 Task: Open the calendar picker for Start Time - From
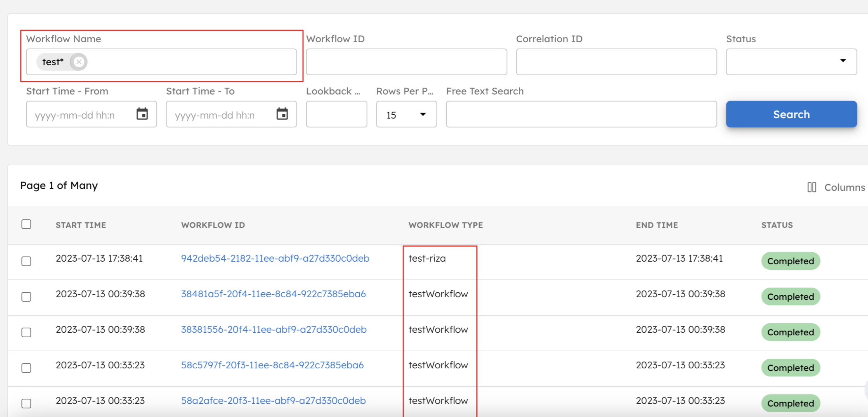tap(142, 114)
